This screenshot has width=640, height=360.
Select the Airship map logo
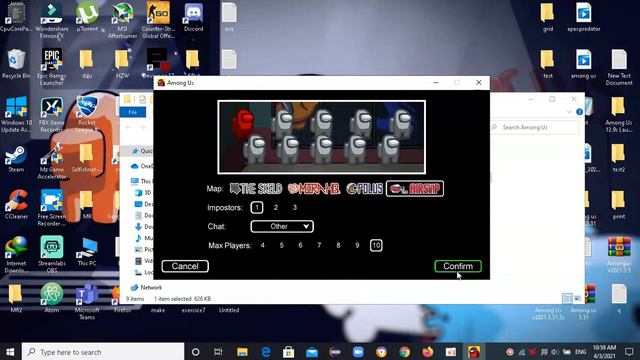click(415, 189)
